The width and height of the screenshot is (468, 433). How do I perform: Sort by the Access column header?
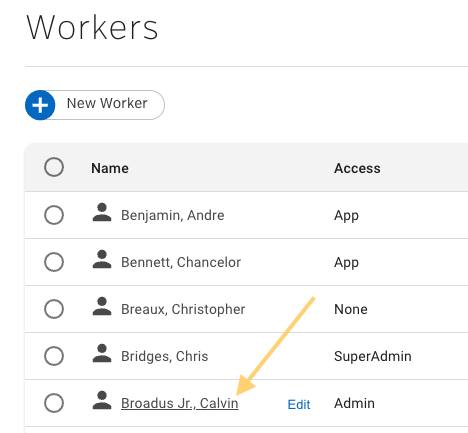pyautogui.click(x=357, y=168)
